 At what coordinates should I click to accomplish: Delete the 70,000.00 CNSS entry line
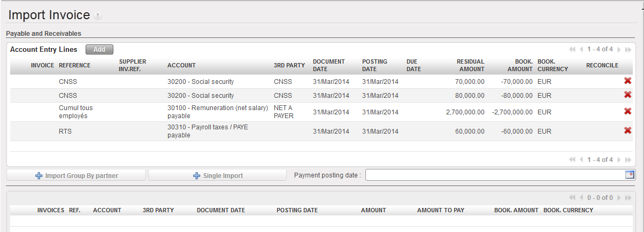pos(627,81)
